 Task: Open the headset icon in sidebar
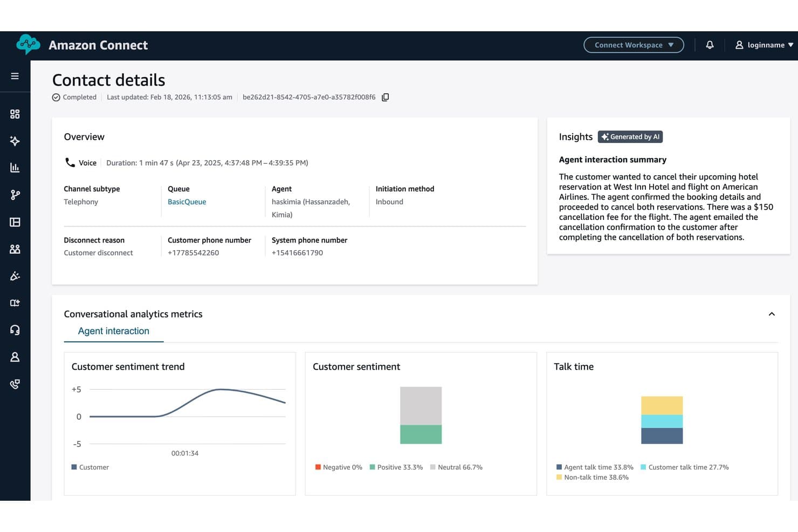[15, 330]
